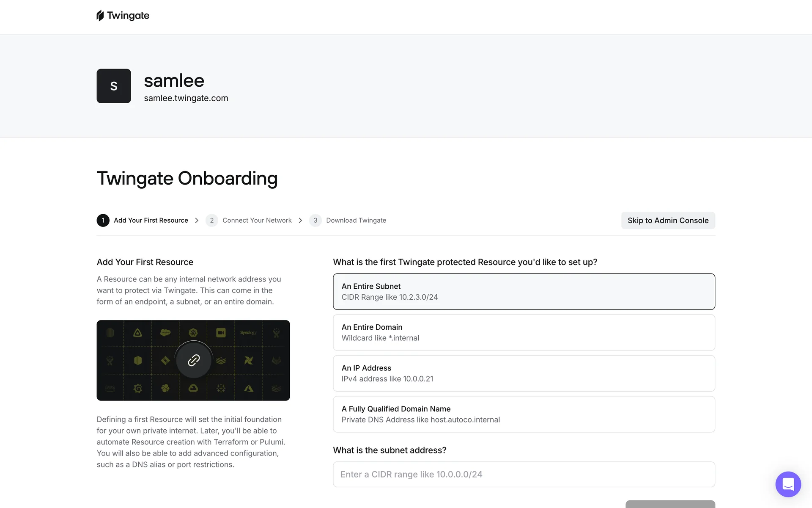The height and width of the screenshot is (508, 812).
Task: Select An IP Address option
Action: pyautogui.click(x=524, y=373)
